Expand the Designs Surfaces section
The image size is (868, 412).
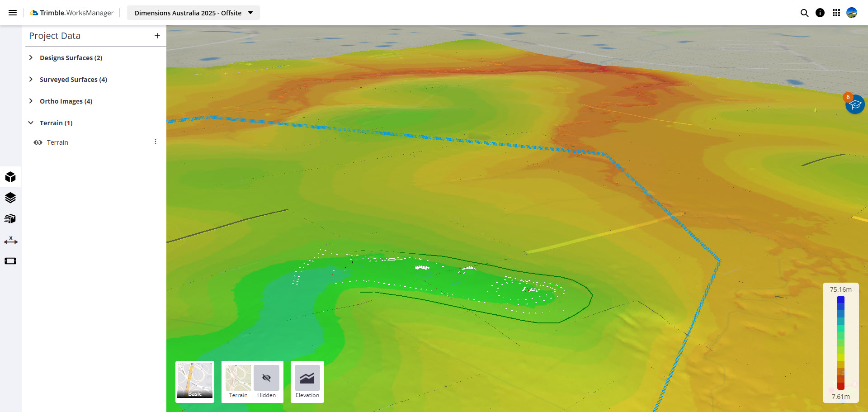pyautogui.click(x=31, y=57)
